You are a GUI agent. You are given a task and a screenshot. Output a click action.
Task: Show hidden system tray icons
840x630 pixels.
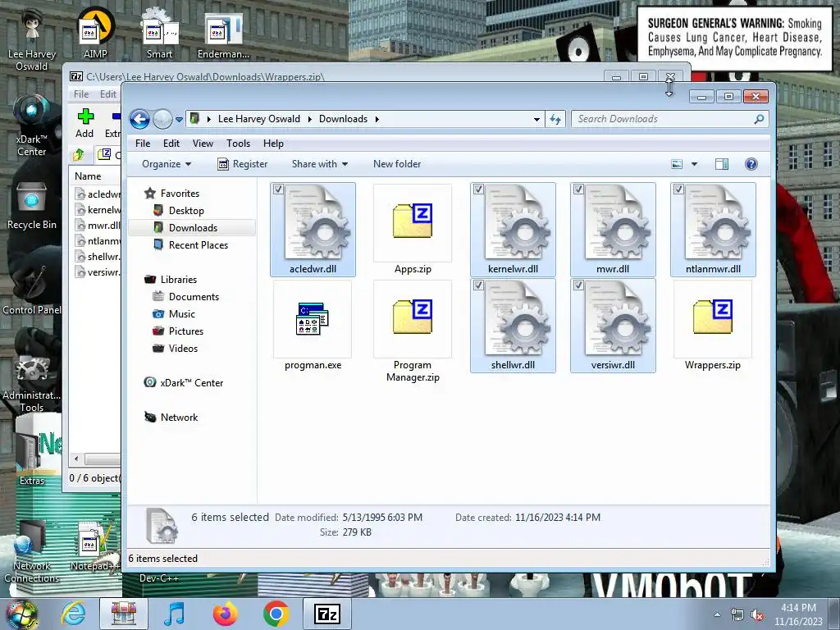(x=717, y=614)
